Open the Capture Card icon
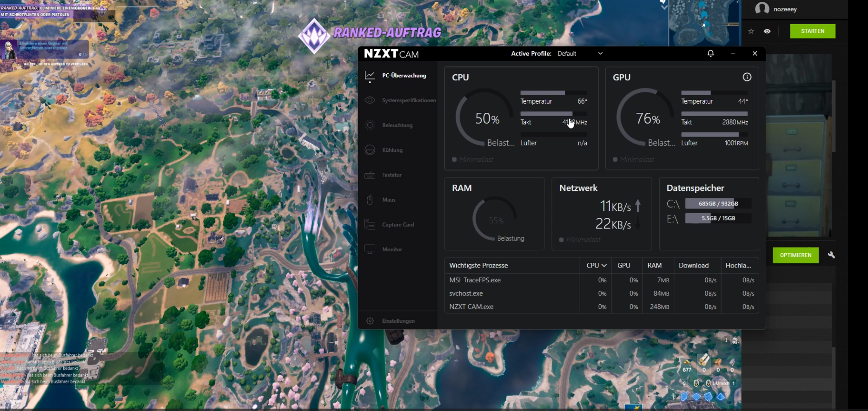Screen dimensions: 868x411 [370, 225]
